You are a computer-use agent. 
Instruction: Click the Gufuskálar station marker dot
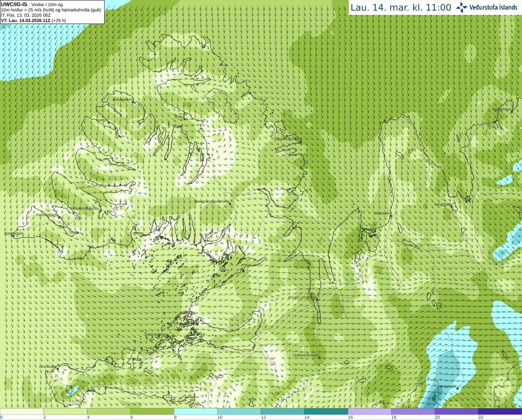click(58, 369)
